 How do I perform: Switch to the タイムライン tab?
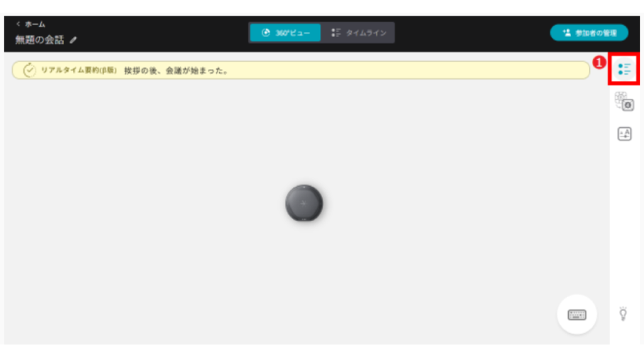[358, 33]
